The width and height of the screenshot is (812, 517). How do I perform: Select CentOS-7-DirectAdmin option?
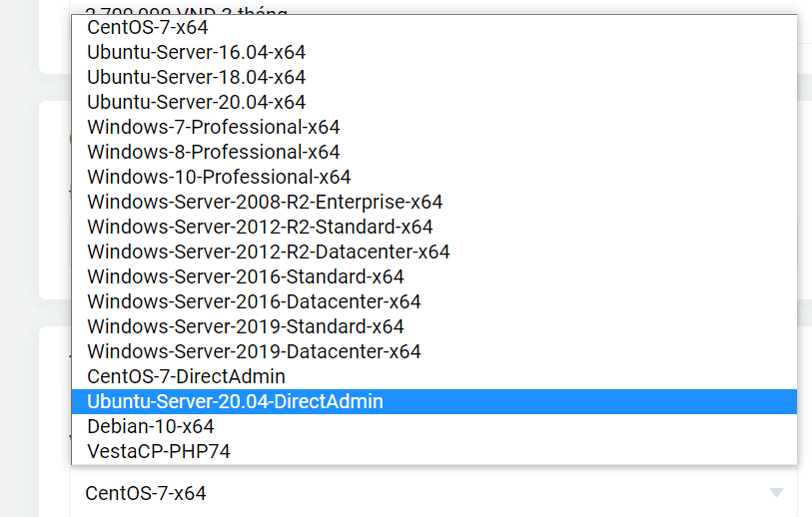coord(186,376)
